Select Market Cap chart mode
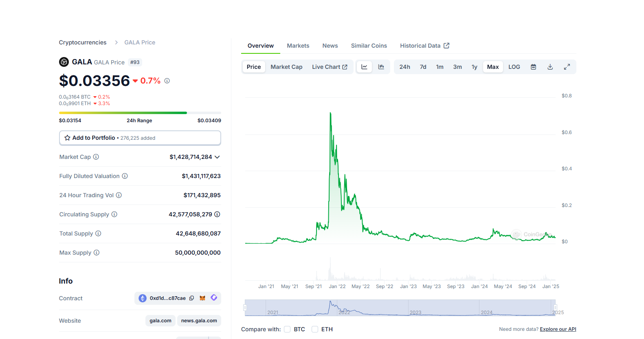 (x=286, y=67)
